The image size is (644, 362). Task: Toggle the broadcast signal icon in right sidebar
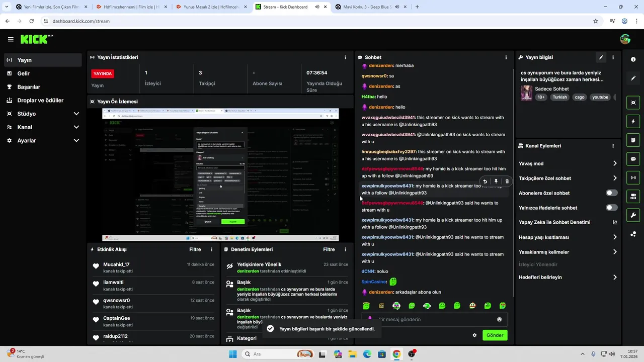coord(633,177)
